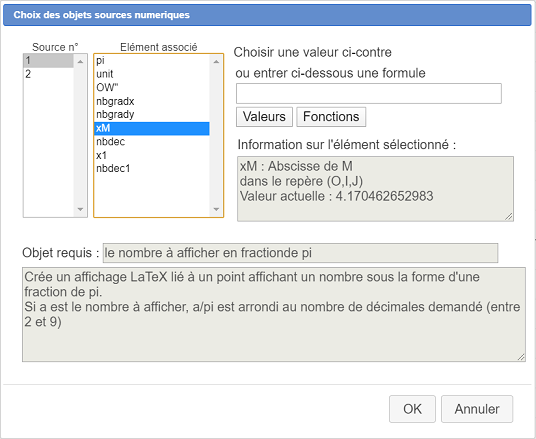Select highlighted xM entry

point(152,128)
